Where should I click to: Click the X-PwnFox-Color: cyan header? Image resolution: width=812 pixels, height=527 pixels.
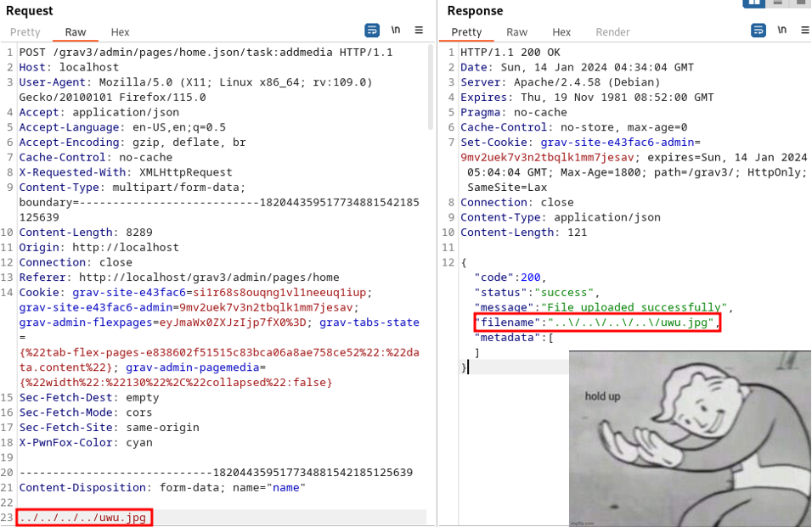(86, 442)
